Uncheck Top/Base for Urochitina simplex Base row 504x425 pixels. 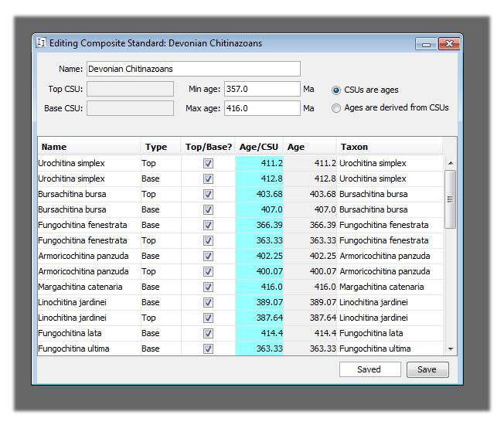click(208, 179)
